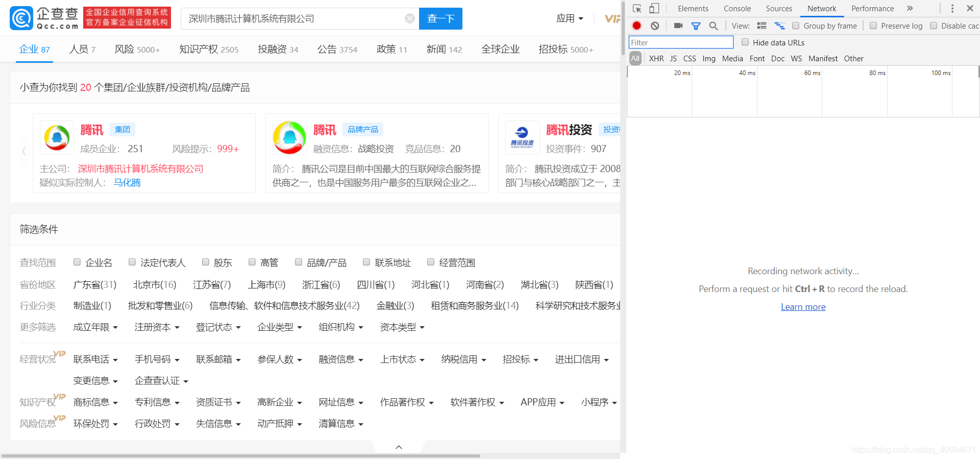Enable the Preserve log checkbox
Screen dimensions: 980x459
tap(873, 26)
